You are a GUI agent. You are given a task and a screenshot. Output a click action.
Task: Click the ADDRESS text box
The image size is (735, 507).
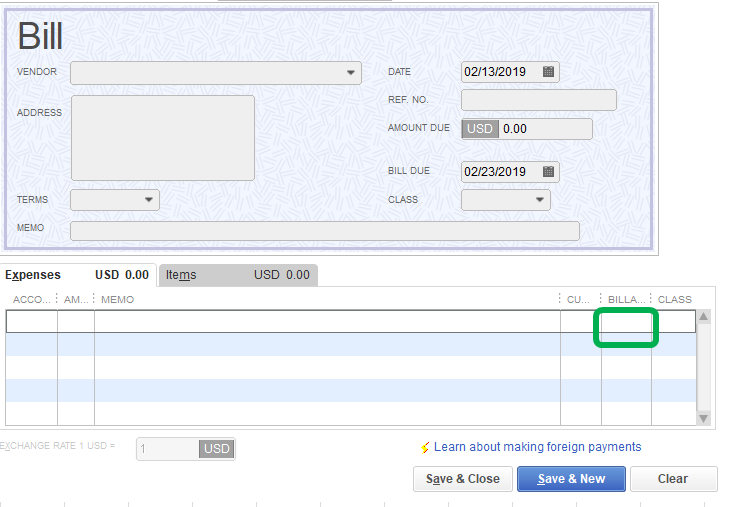[x=163, y=138]
